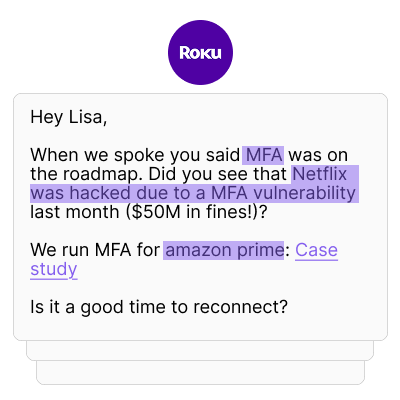Image resolution: width=400 pixels, height=400 pixels.
Task: Select the highlighted amazon prime text
Action: click(224, 250)
